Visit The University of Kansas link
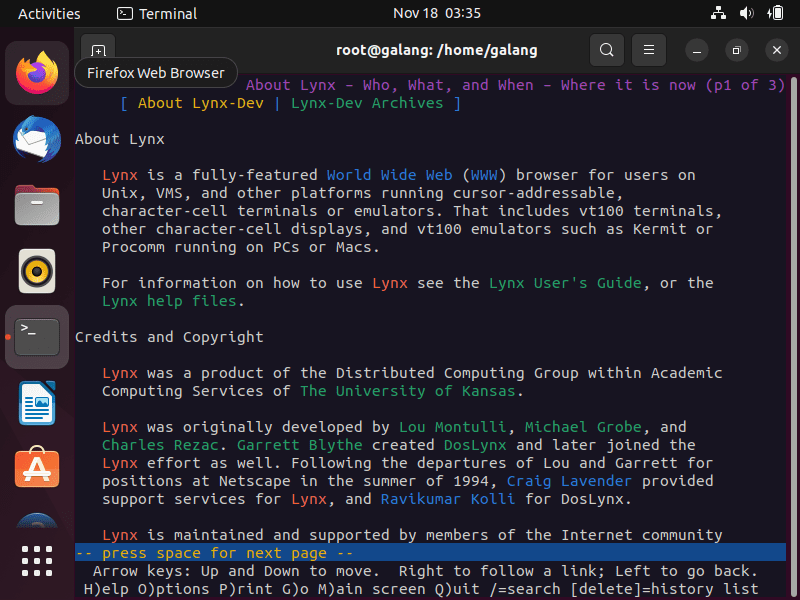Image resolution: width=800 pixels, height=600 pixels. click(408, 391)
